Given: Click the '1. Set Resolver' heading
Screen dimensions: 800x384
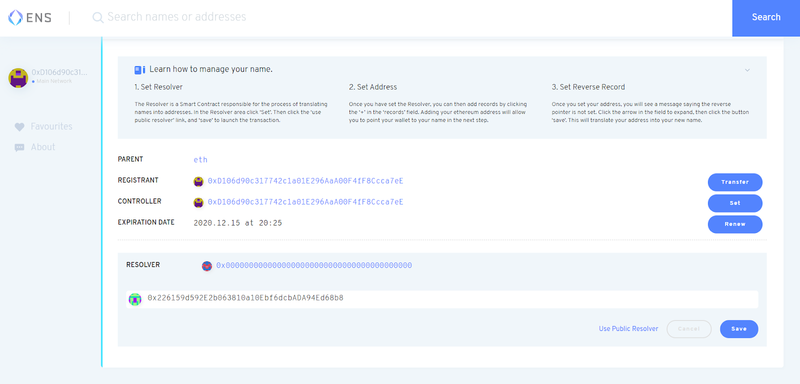Looking at the screenshot, I should tap(158, 87).
